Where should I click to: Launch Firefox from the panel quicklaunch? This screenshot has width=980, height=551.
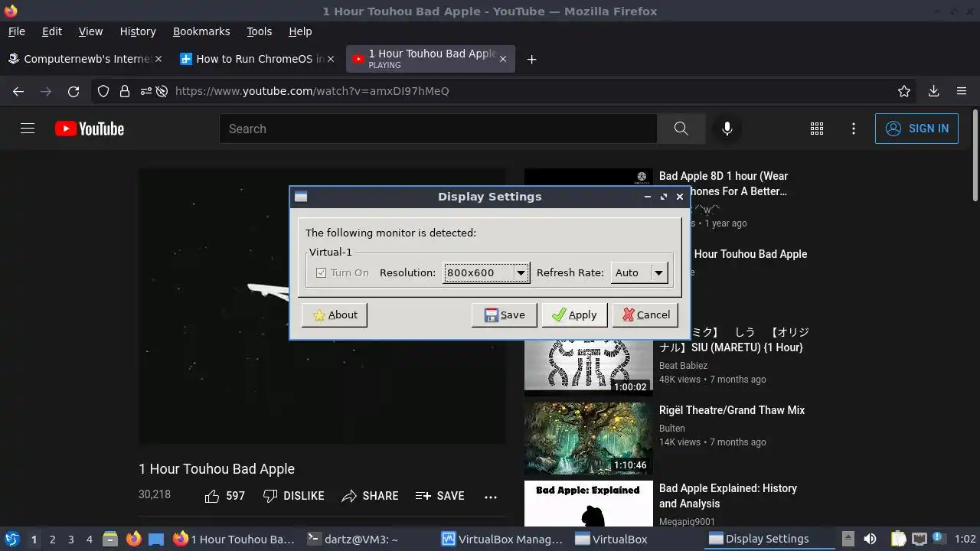[133, 539]
